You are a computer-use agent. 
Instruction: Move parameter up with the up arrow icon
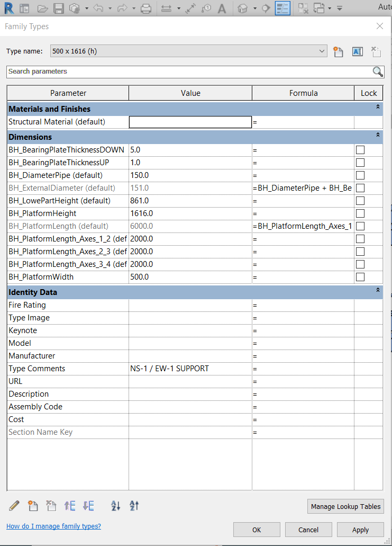point(70,506)
